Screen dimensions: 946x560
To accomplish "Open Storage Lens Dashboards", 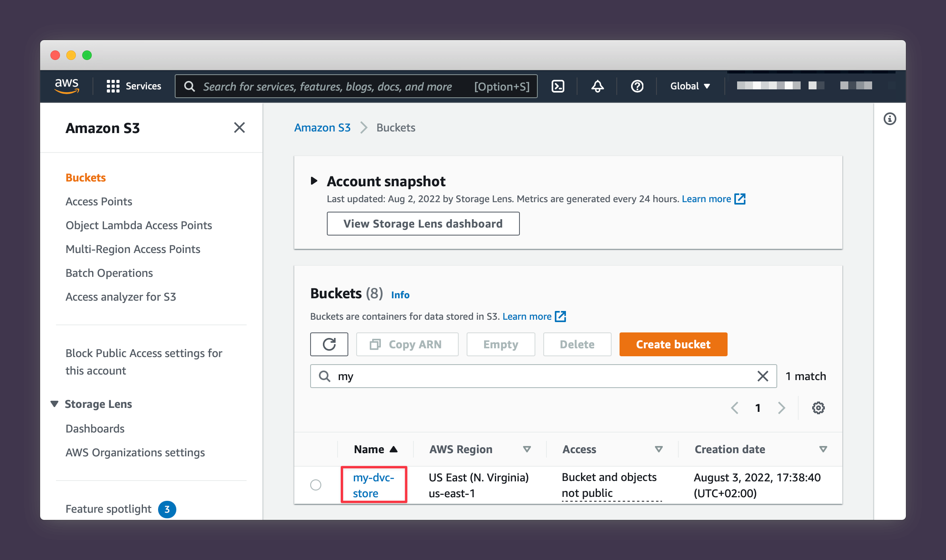I will coord(95,429).
